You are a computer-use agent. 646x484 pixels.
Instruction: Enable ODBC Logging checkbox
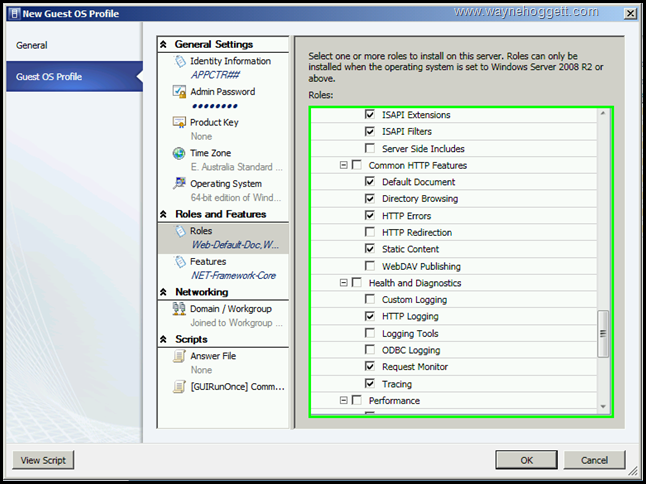[x=370, y=350]
